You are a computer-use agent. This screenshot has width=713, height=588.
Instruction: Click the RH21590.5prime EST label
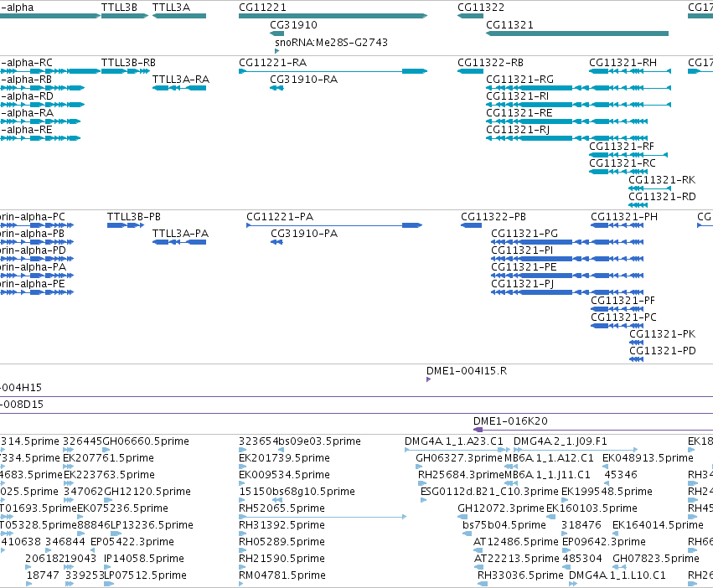coord(282,559)
